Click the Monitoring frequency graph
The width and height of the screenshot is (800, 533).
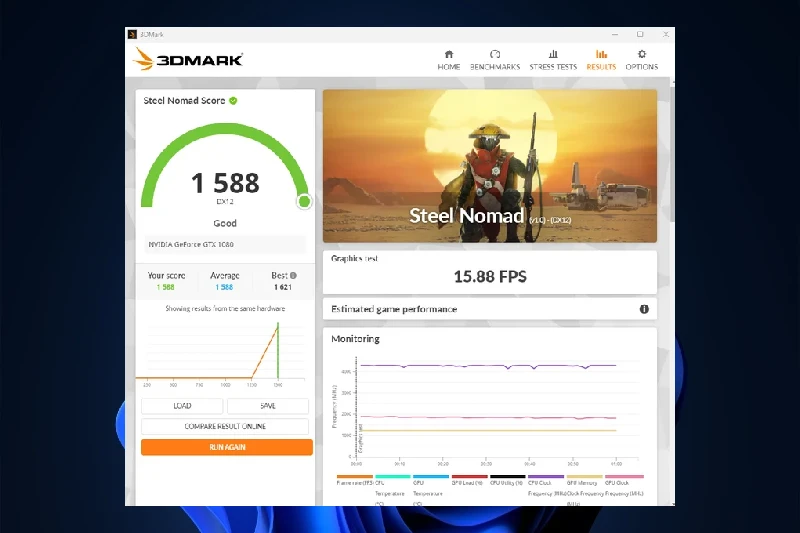point(486,411)
